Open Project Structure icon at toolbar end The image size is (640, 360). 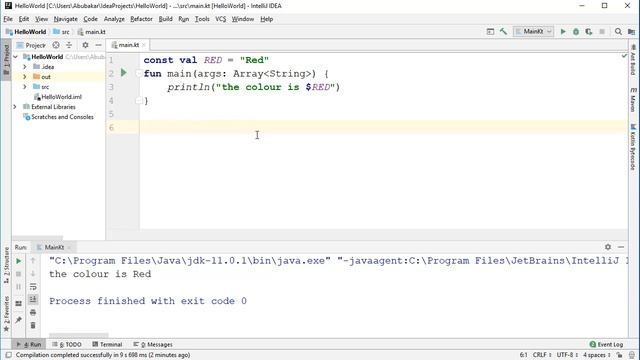pos(631,31)
